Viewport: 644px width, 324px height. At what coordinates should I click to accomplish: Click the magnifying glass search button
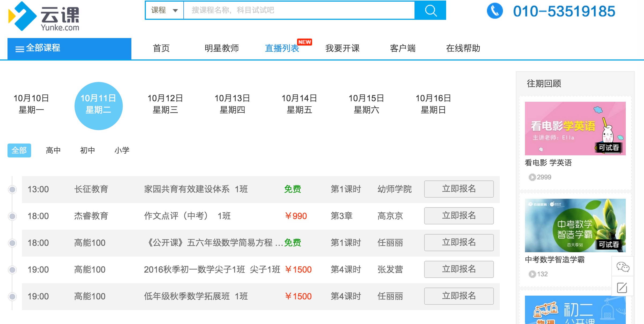click(431, 10)
